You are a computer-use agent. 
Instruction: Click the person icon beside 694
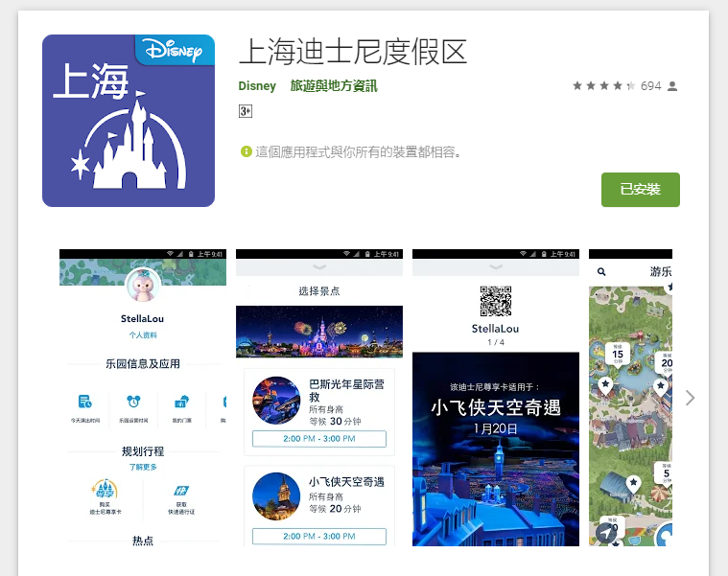click(x=671, y=86)
